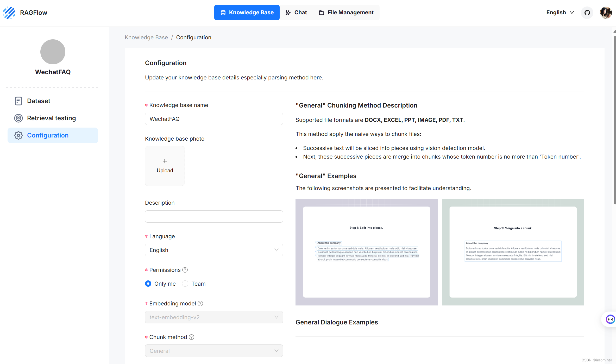
Task: Click the RAGFlow logo icon
Action: pyautogui.click(x=9, y=12)
